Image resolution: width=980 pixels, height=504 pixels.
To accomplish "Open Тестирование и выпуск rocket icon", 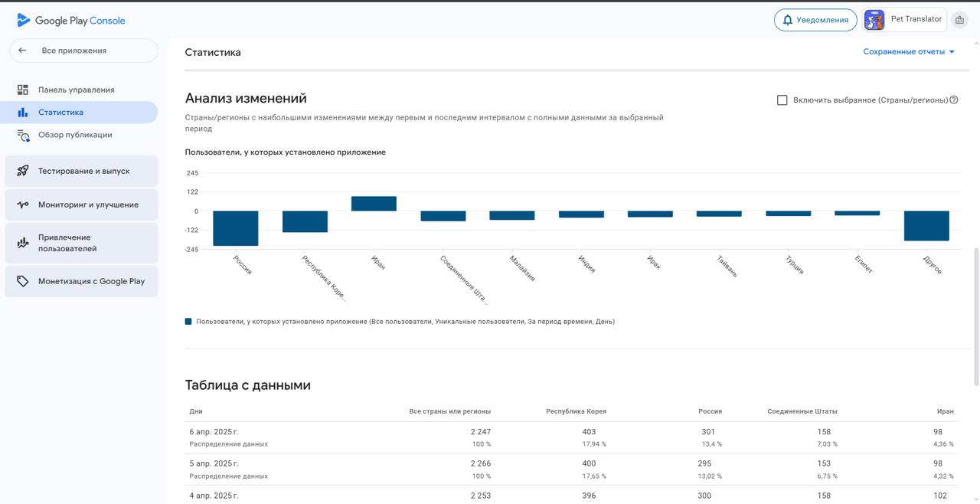I will click(x=24, y=170).
